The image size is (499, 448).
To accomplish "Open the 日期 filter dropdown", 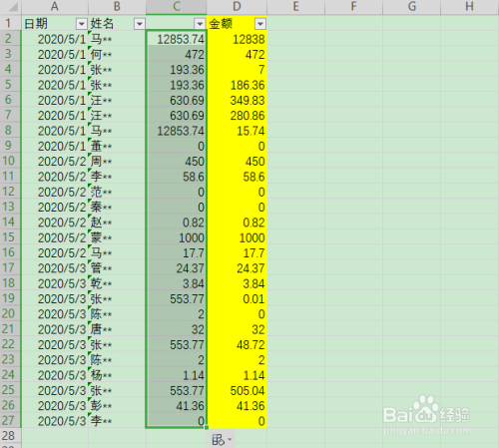I will tap(81, 24).
